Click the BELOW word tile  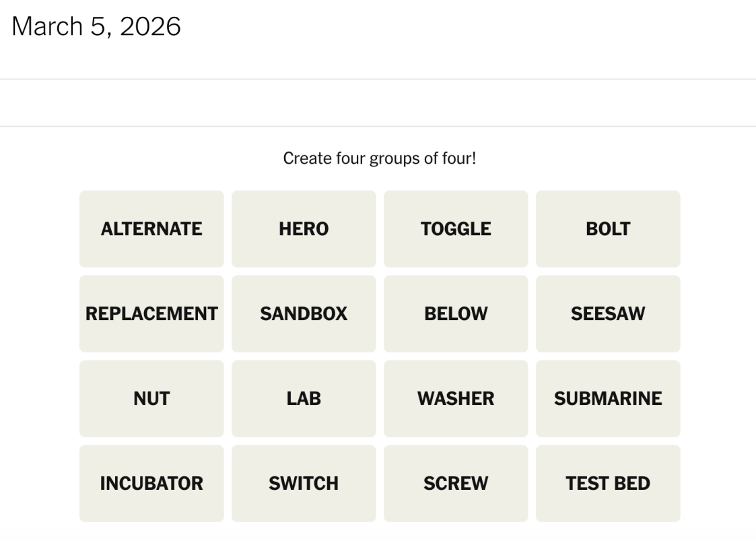tap(456, 313)
